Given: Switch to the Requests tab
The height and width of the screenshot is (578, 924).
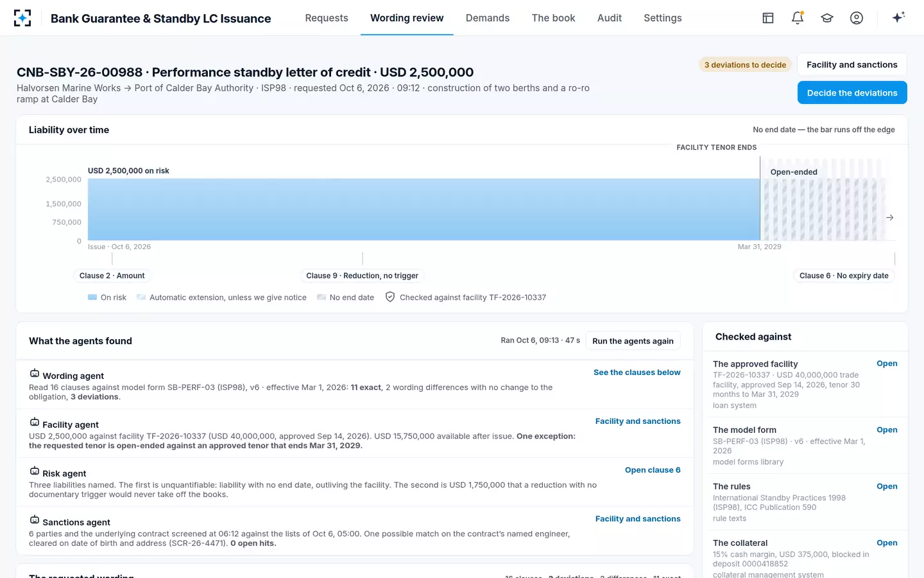Looking at the screenshot, I should (x=327, y=18).
